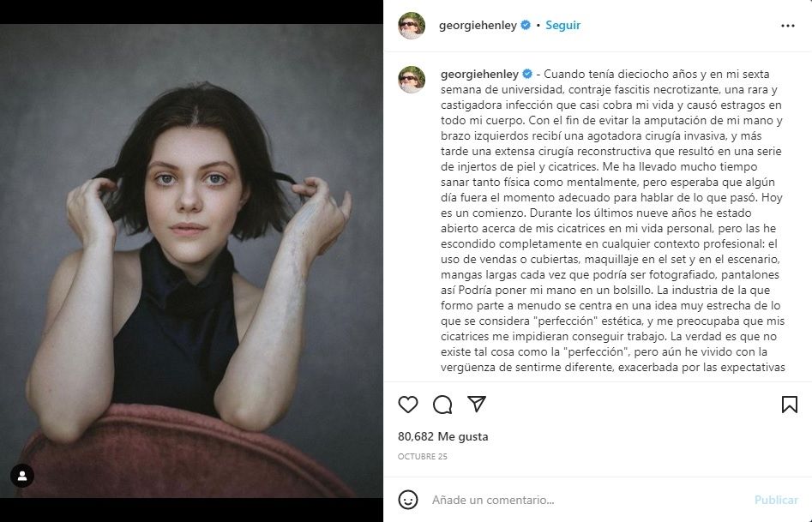Open the emoji picker in comment box
This screenshot has height=522, width=812.
pos(409,500)
